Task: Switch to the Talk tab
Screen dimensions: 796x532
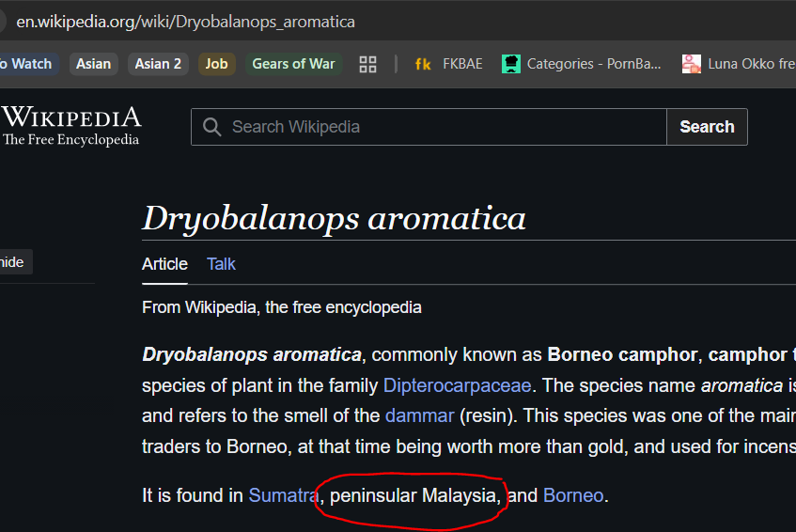Action: point(221,264)
